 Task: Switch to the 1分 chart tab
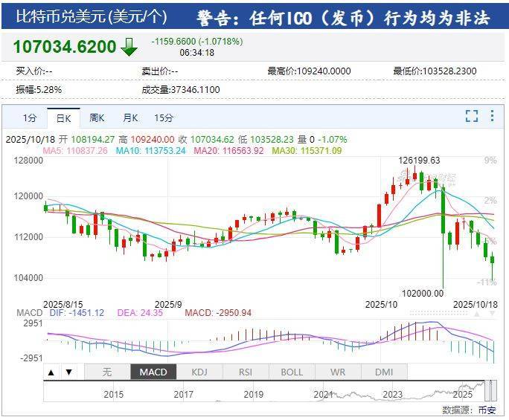[29, 117]
